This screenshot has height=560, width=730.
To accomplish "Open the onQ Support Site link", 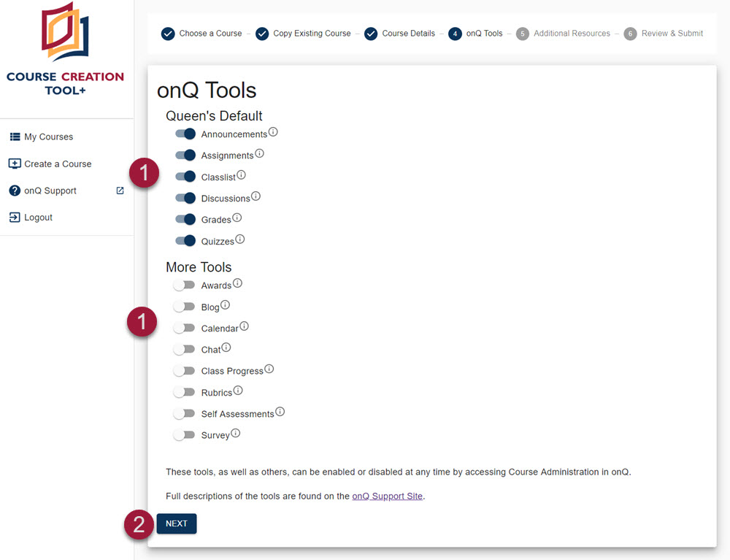I will 387,496.
